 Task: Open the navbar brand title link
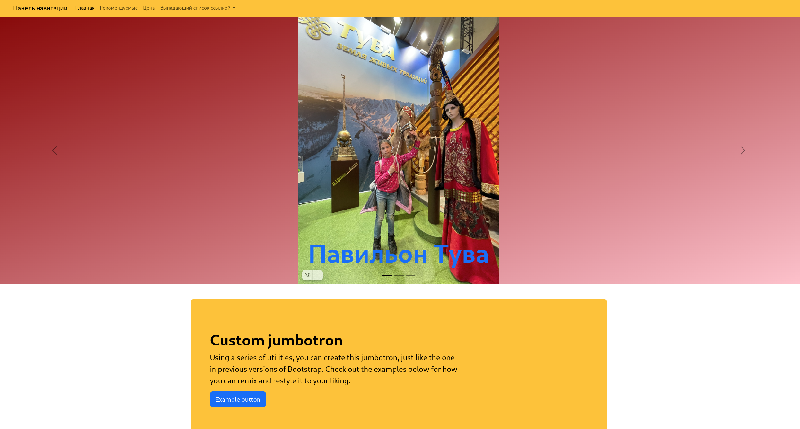pos(40,8)
